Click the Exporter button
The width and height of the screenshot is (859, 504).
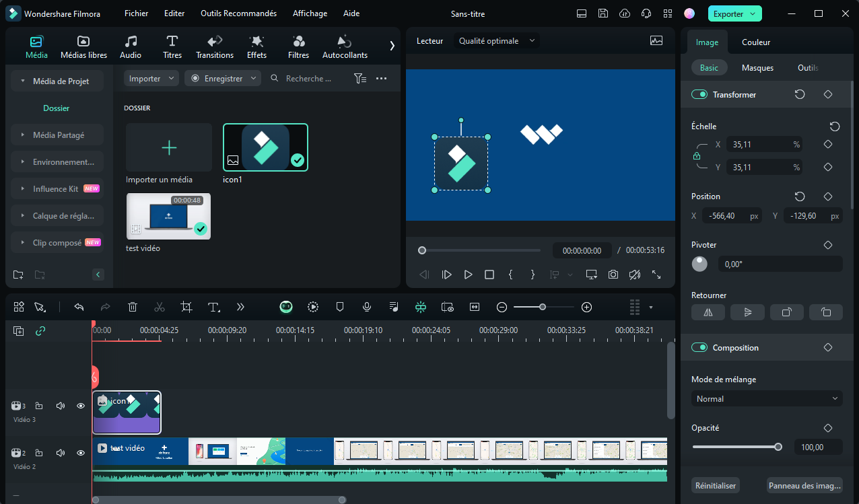click(734, 13)
